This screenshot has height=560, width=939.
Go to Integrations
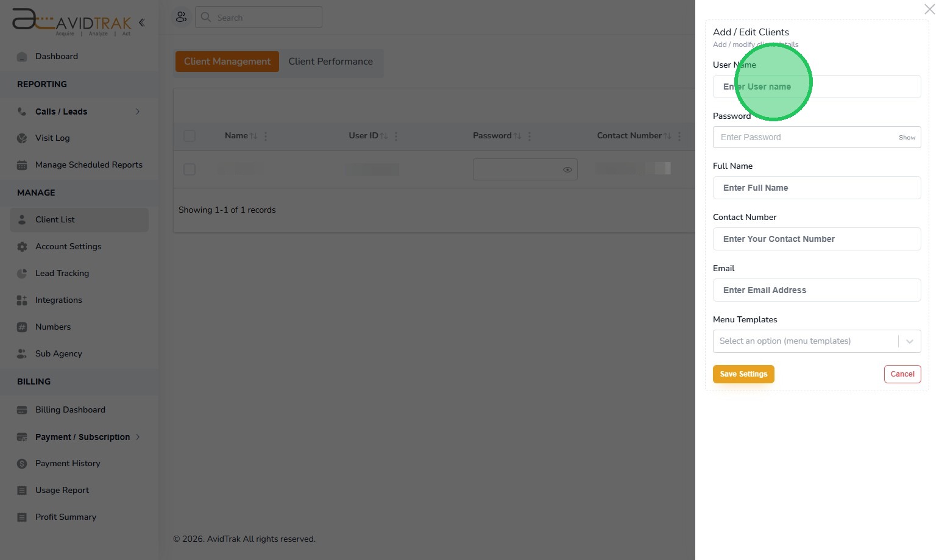click(x=58, y=300)
